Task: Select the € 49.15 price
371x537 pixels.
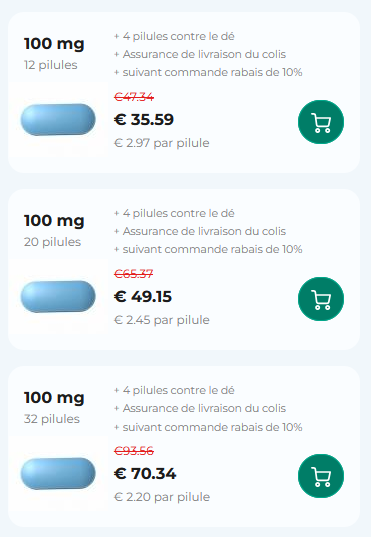Action: (143, 297)
